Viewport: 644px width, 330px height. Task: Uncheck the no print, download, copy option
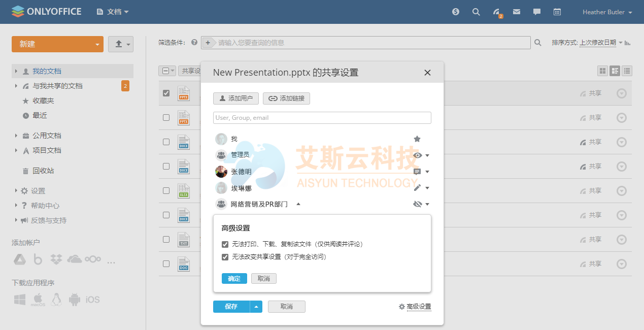(225, 244)
